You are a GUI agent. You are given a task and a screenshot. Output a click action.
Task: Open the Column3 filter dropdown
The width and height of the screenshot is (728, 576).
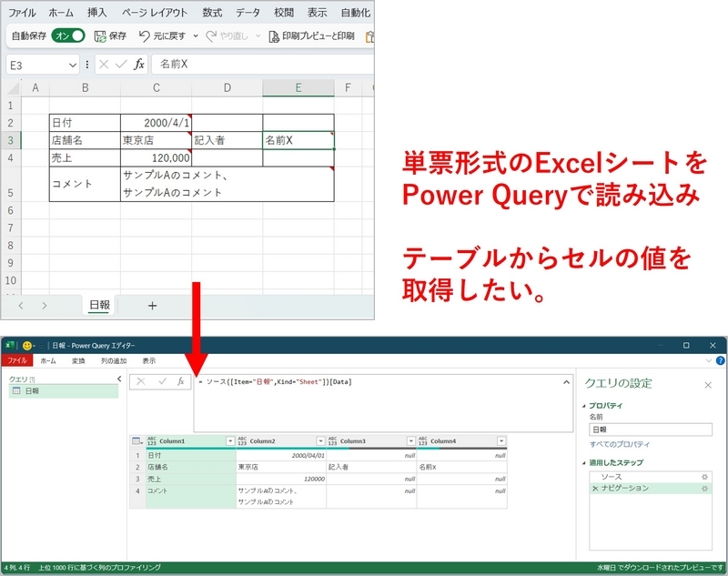(411, 441)
